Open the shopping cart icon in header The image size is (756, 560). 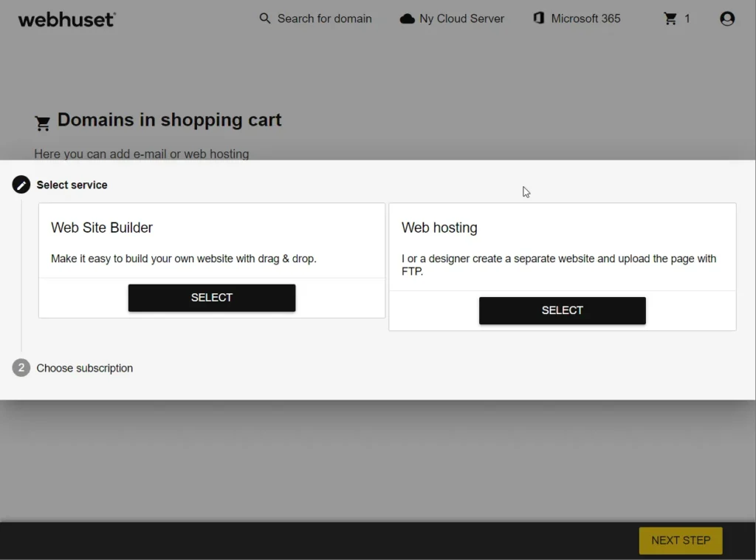pos(670,18)
